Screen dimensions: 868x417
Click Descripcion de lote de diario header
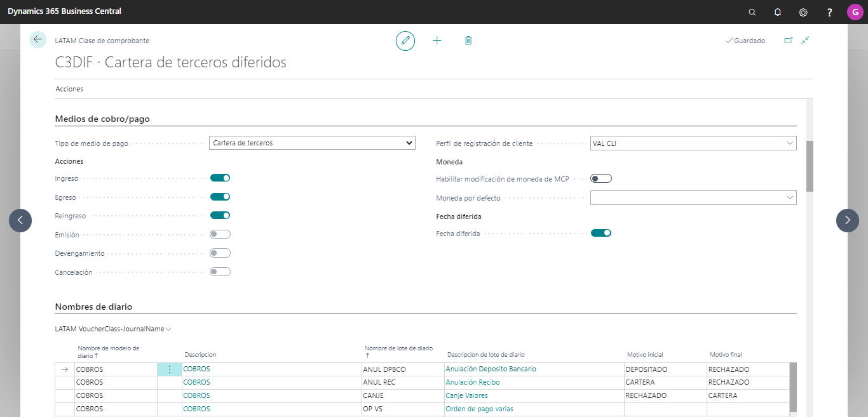pos(486,355)
